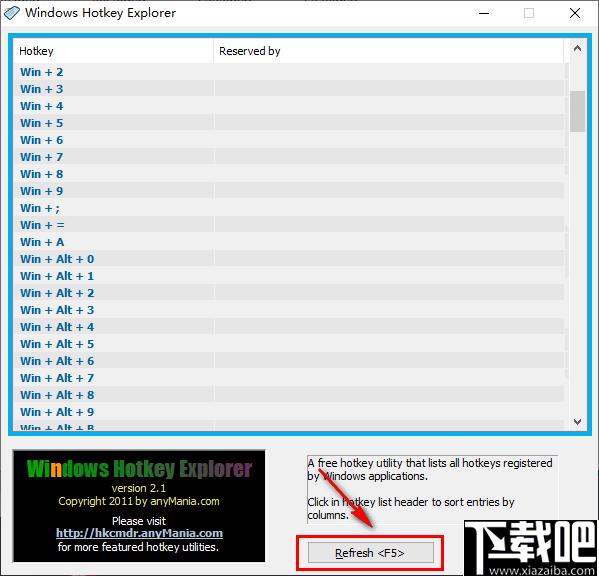Select the Win + ; row
The height and width of the screenshot is (576, 599).
point(288,208)
